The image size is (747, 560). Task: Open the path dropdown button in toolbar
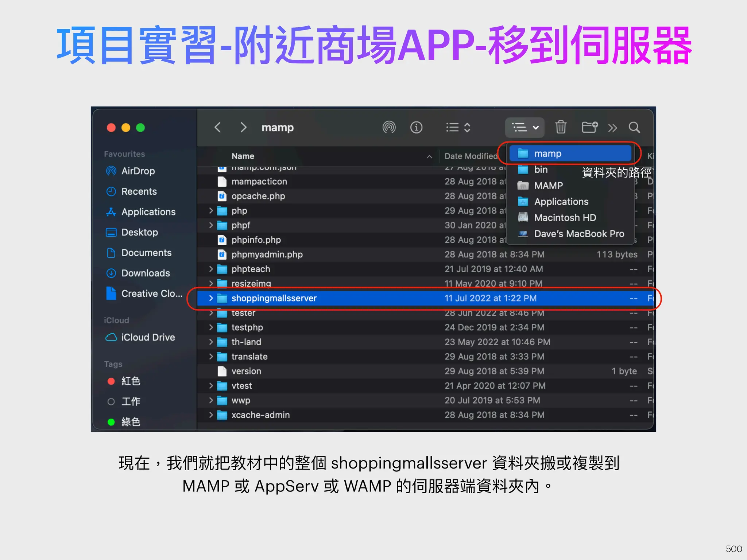point(525,128)
